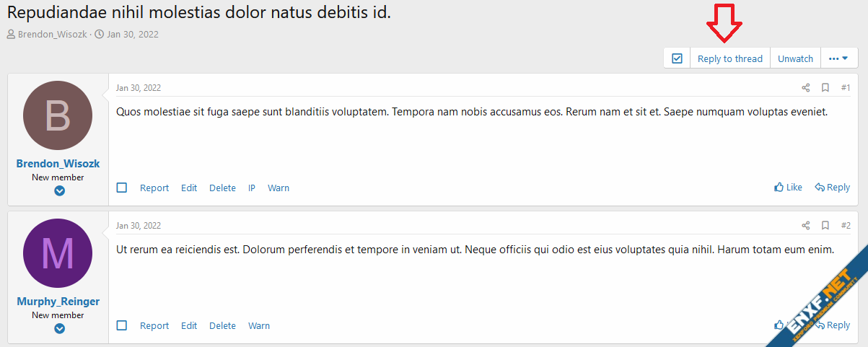Open Murphy_Reinger's avatar profile
The width and height of the screenshot is (868, 347).
pos(58,253)
